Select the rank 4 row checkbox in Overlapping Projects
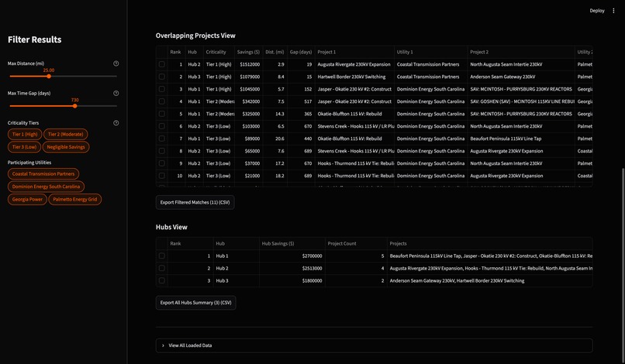Image resolution: width=625 pixels, height=364 pixels. click(x=162, y=101)
